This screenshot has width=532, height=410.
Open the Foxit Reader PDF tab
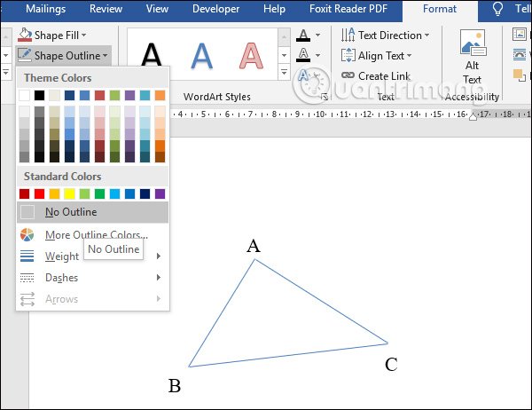coord(348,9)
